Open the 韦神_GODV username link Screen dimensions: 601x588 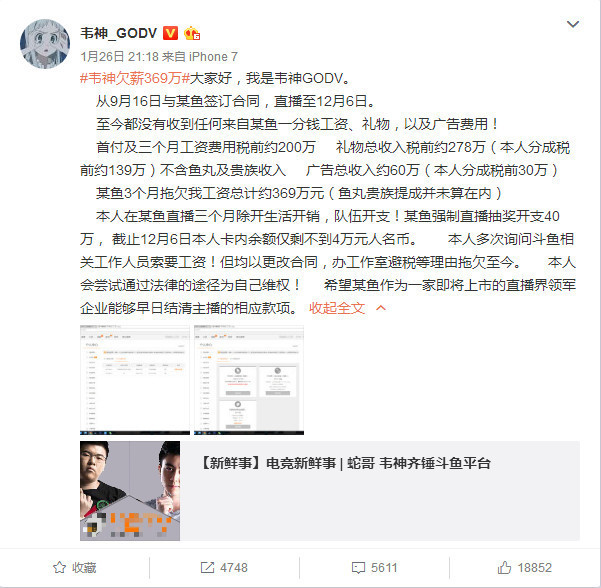click(118, 33)
